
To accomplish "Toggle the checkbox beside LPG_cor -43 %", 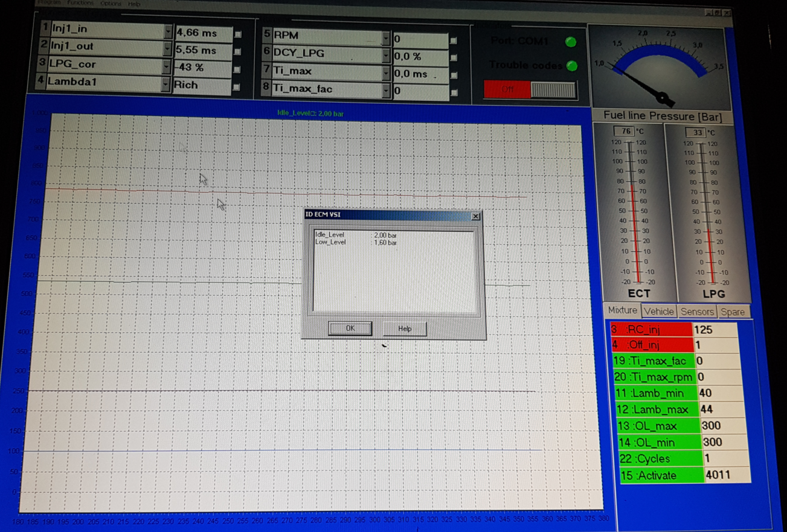I will 237,70.
